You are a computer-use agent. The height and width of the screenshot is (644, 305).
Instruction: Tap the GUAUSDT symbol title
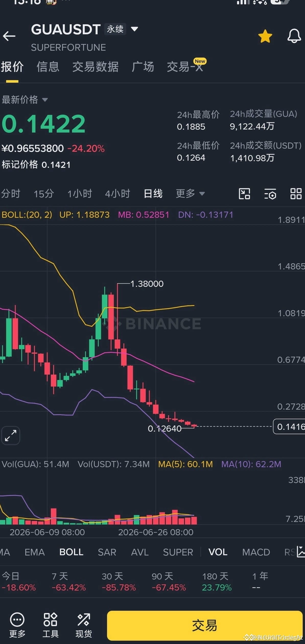66,29
